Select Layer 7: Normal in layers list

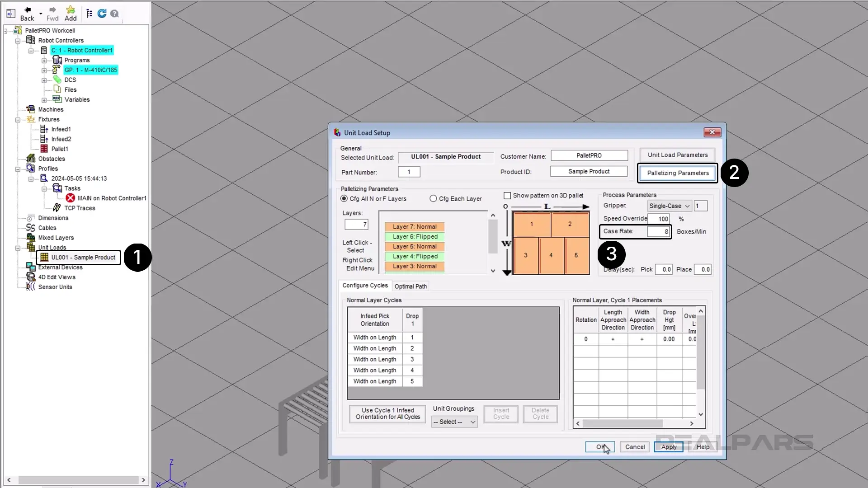(415, 227)
